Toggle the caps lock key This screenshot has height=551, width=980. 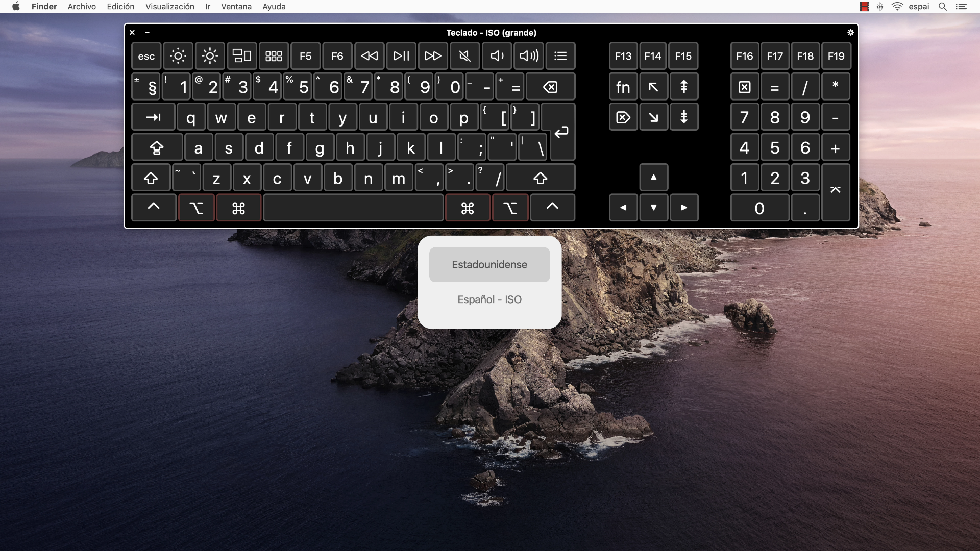pos(157,148)
